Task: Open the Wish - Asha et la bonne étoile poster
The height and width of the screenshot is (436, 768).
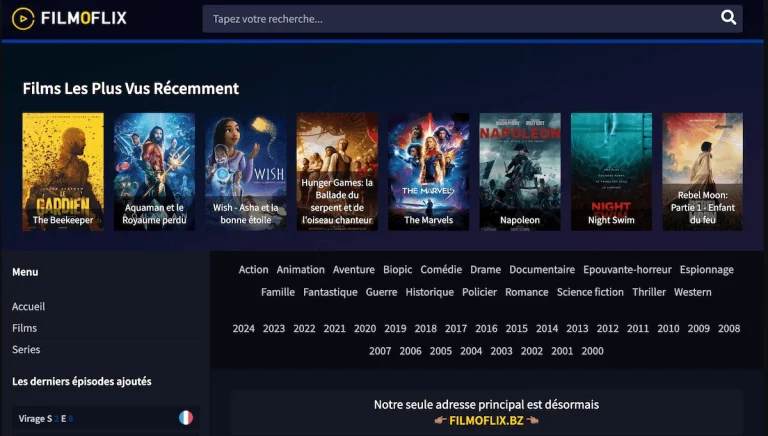Action: click(246, 171)
